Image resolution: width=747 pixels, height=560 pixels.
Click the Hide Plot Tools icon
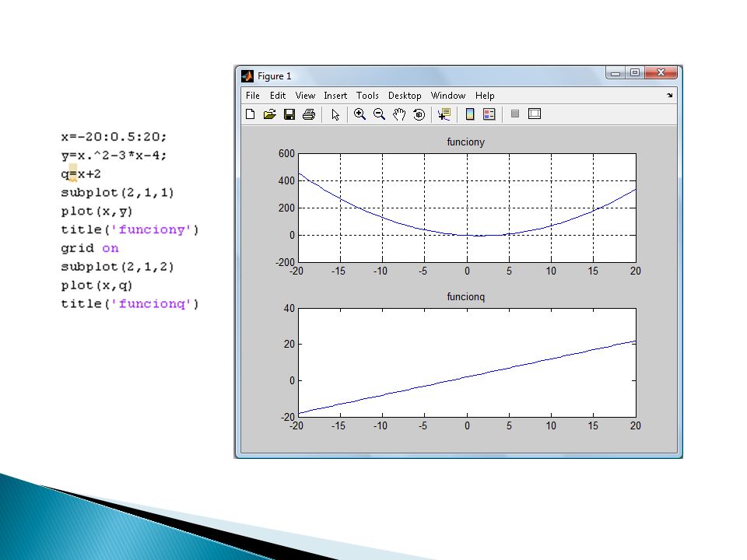point(514,114)
